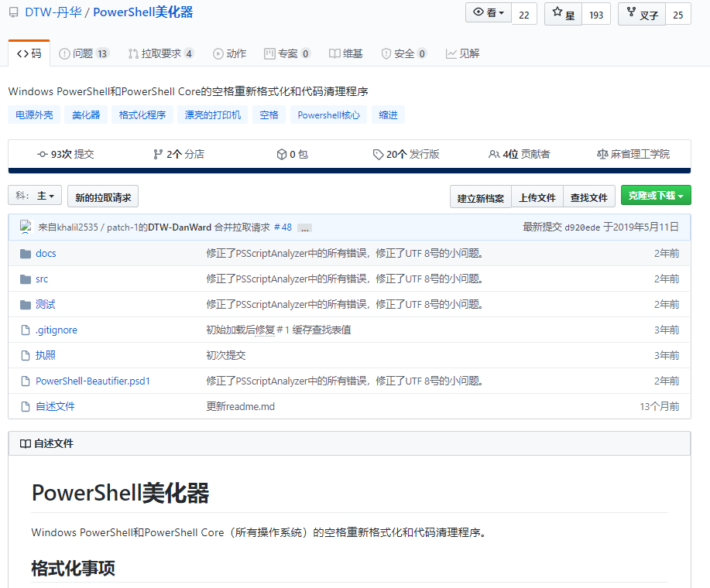Switch to the 拉取要求 4 tab
Screen dimensions: 710x588
161,53
